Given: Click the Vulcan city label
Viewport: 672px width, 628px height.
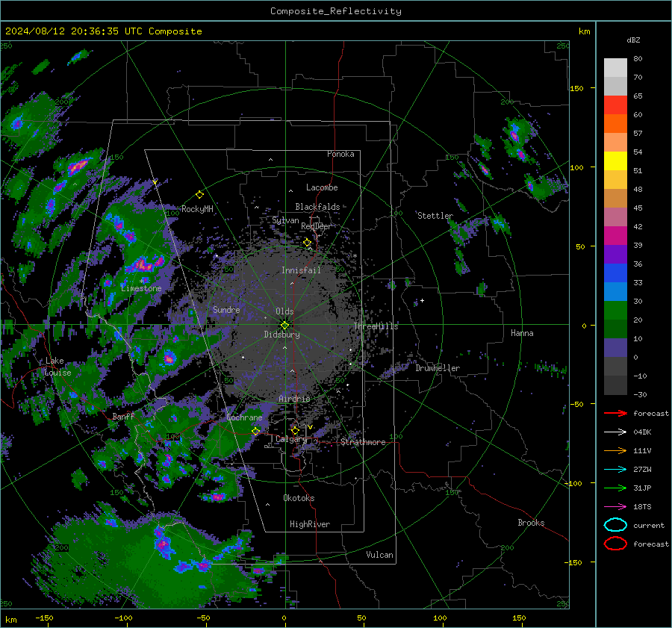Looking at the screenshot, I should click(379, 555).
